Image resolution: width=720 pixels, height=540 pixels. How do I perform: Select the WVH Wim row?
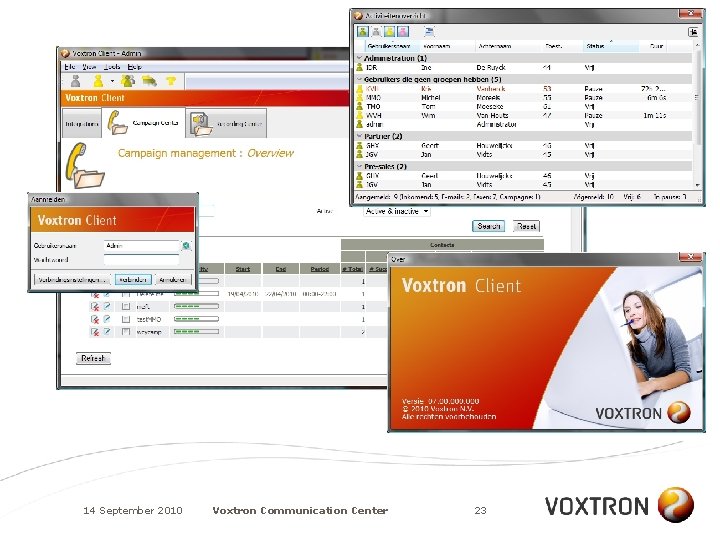[x=523, y=116]
